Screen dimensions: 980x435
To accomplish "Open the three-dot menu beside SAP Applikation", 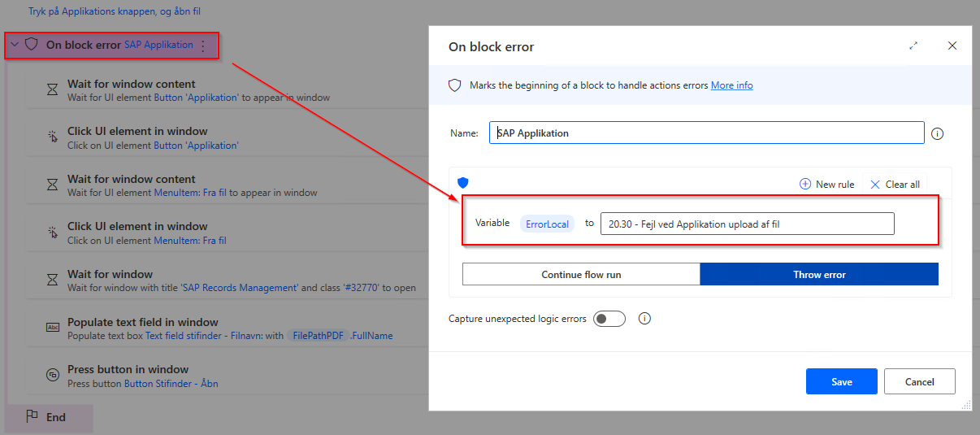I will click(x=203, y=46).
